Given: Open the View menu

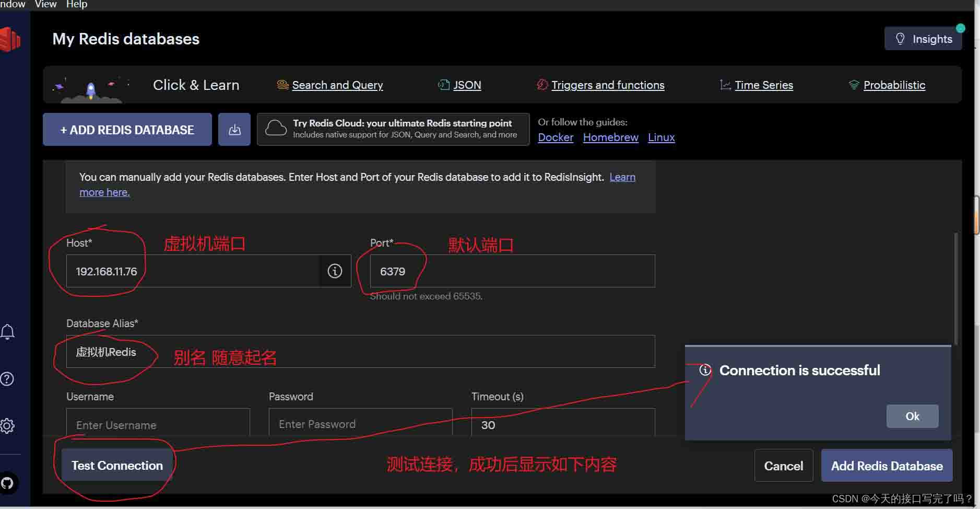Looking at the screenshot, I should tap(45, 4).
